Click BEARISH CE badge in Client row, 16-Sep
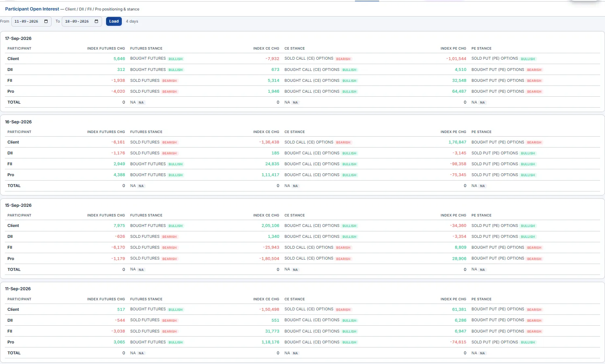The height and width of the screenshot is (364, 605). point(343,142)
